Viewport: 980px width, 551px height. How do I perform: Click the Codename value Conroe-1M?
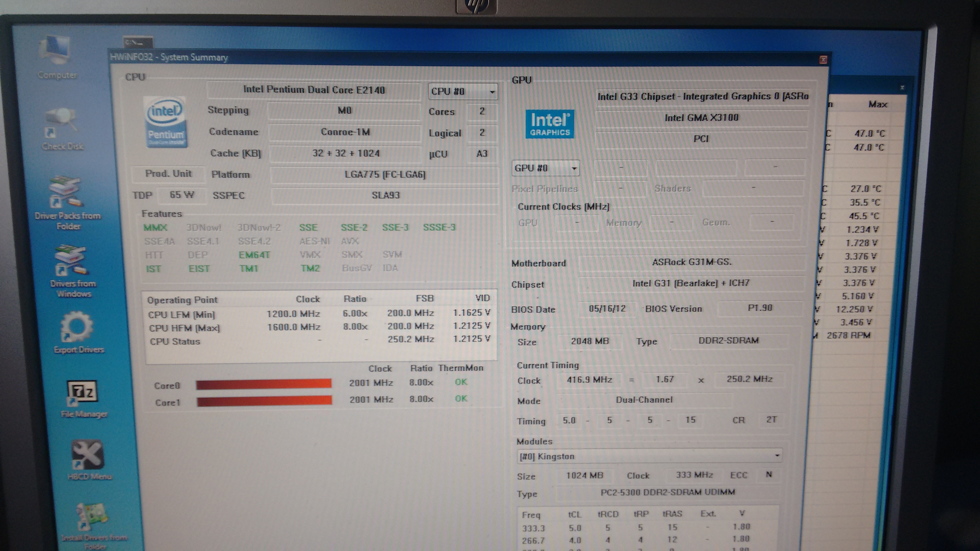click(x=345, y=132)
